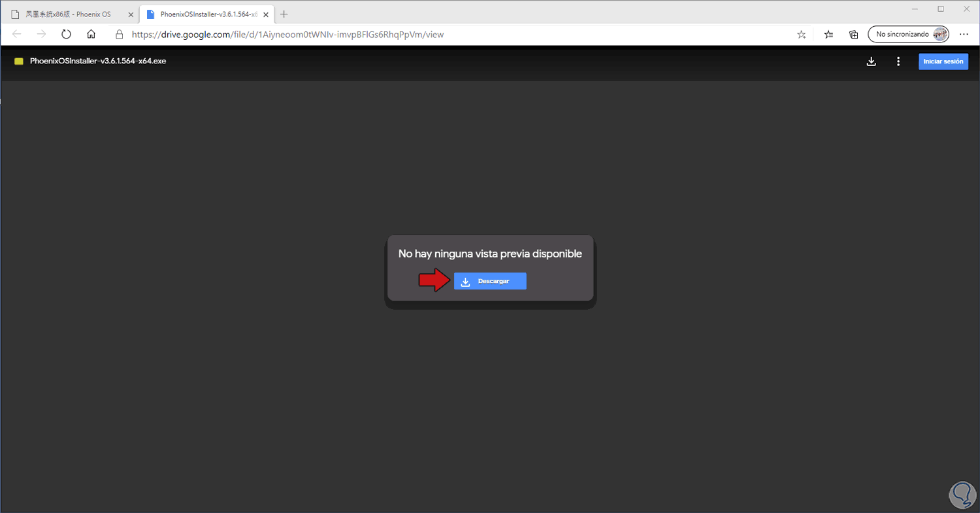Open Drive more actions menu
This screenshot has width=980, height=513.
pos(898,61)
